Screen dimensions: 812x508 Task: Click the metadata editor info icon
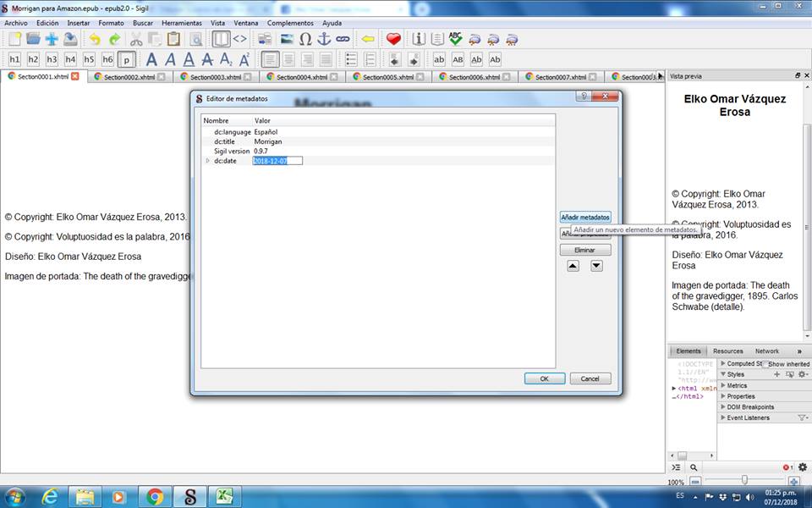(x=418, y=39)
